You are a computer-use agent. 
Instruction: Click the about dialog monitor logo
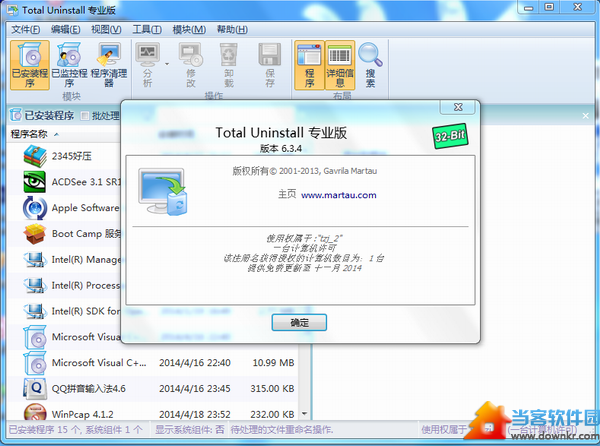(163, 192)
